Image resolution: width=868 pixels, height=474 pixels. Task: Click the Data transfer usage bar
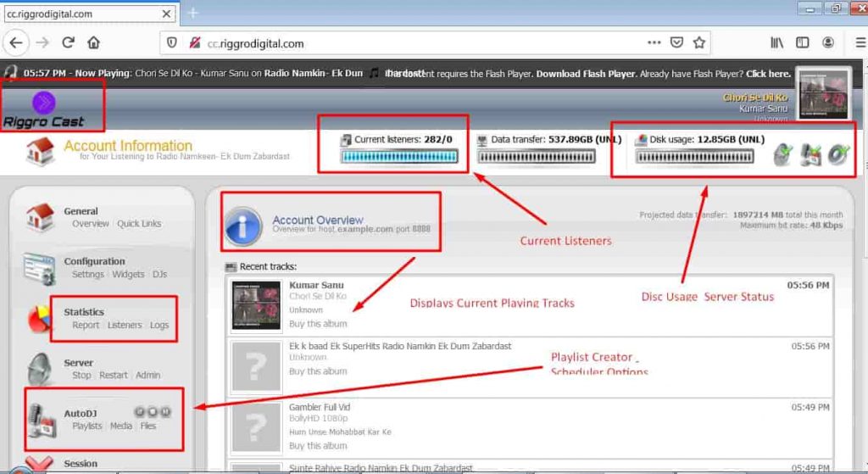(537, 157)
